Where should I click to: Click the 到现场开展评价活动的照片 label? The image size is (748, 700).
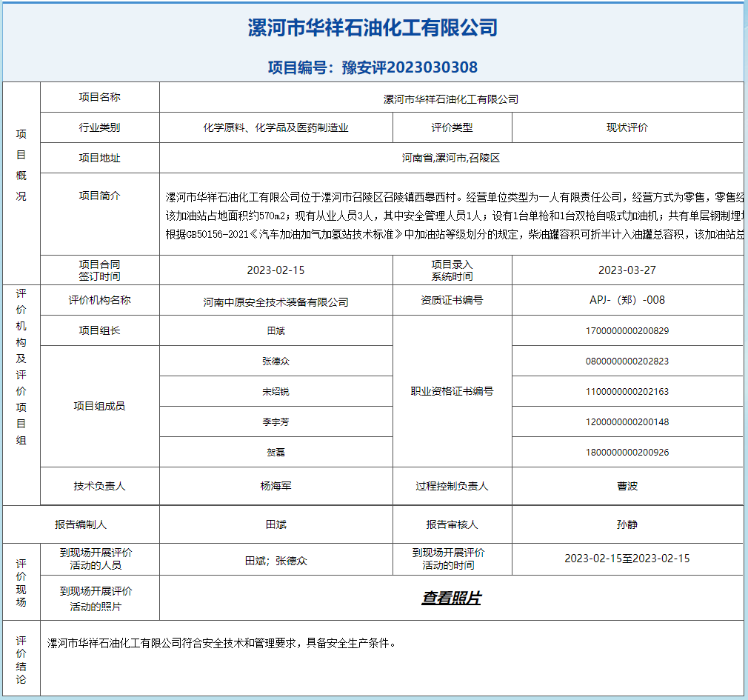pyautogui.click(x=96, y=599)
